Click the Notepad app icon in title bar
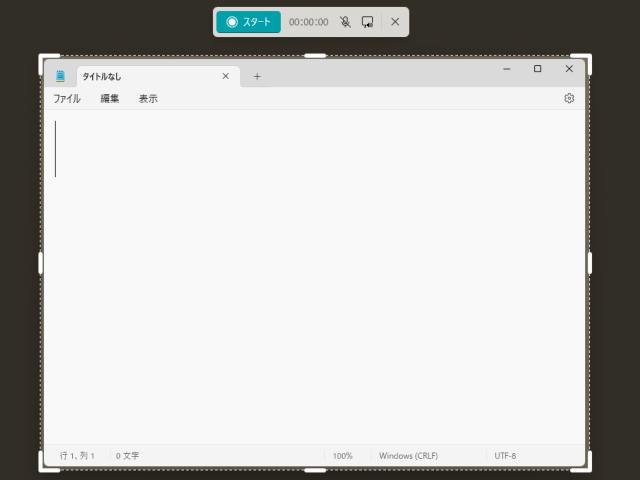 click(x=60, y=76)
